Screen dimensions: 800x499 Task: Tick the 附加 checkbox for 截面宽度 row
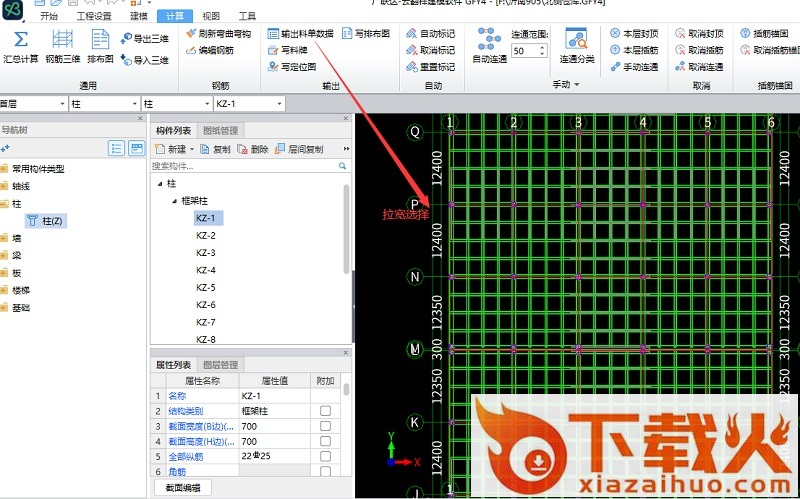(325, 426)
